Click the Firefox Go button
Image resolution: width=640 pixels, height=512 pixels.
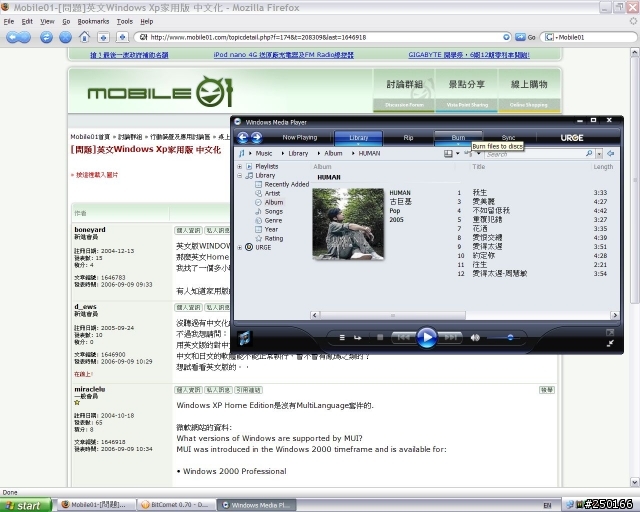click(x=525, y=37)
